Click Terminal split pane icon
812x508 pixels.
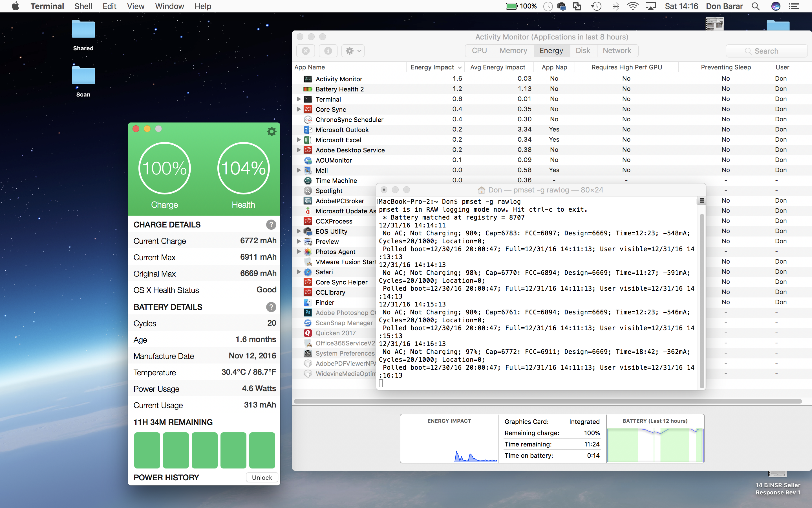[701, 201]
